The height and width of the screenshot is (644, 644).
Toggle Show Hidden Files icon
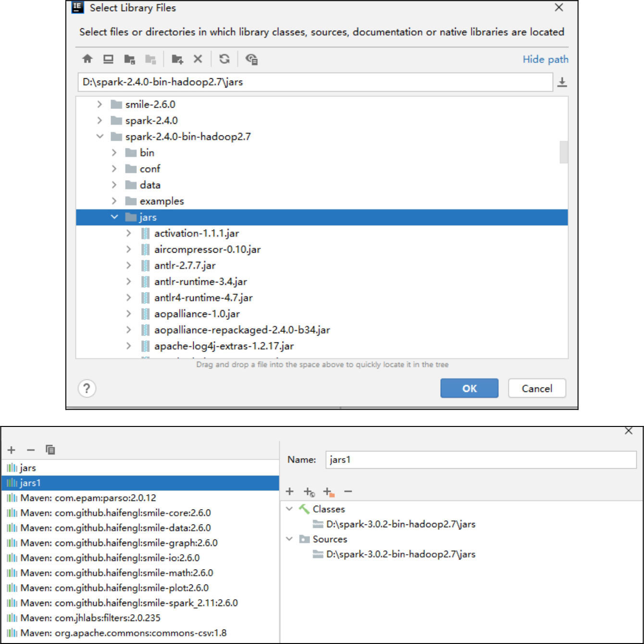[251, 59]
